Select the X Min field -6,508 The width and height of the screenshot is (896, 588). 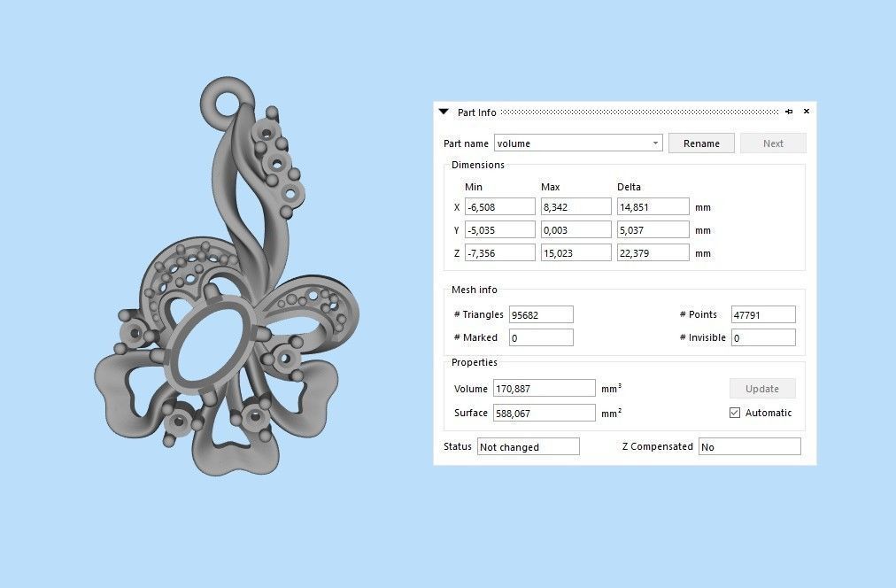coord(500,207)
